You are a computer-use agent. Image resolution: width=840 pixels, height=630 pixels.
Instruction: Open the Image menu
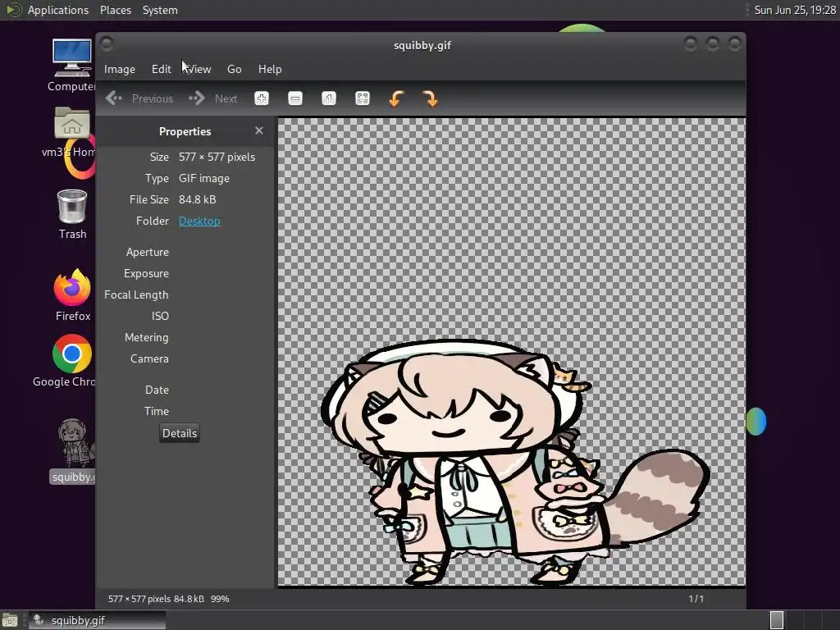coord(120,69)
